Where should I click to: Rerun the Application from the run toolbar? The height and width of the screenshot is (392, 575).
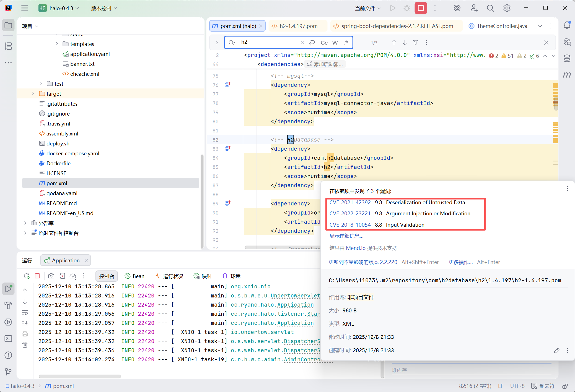(27, 276)
